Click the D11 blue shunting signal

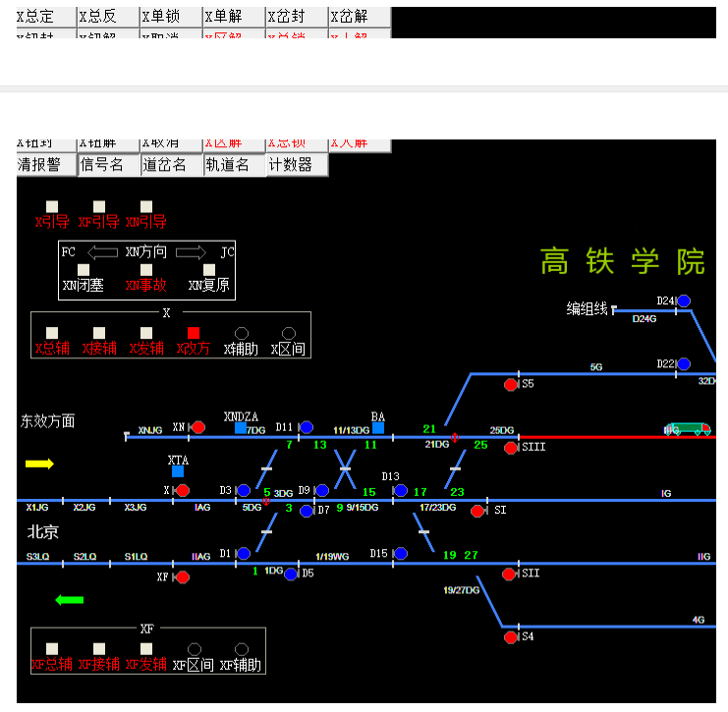pyautogui.click(x=307, y=427)
